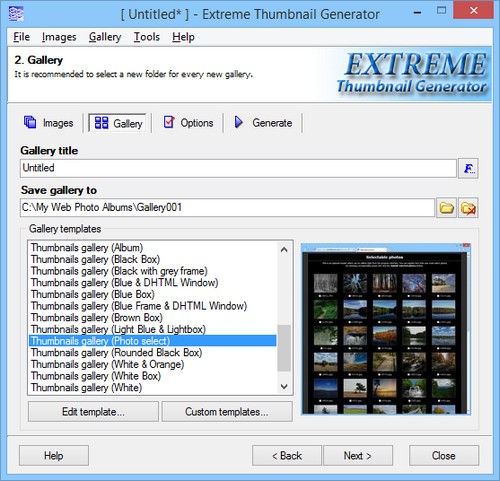
Task: Click the app icon in title bar
Action: point(16,14)
